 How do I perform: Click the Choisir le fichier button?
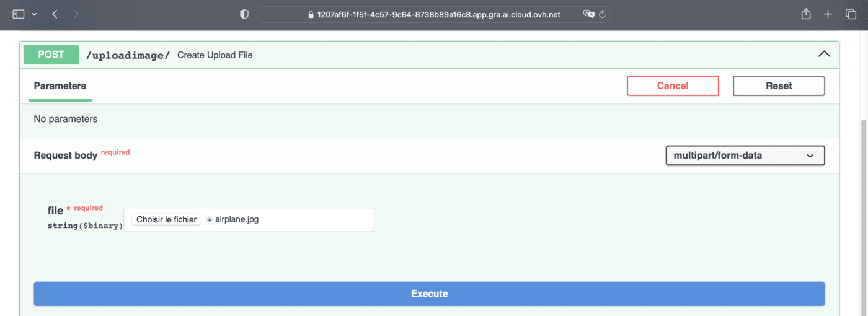coord(166,219)
